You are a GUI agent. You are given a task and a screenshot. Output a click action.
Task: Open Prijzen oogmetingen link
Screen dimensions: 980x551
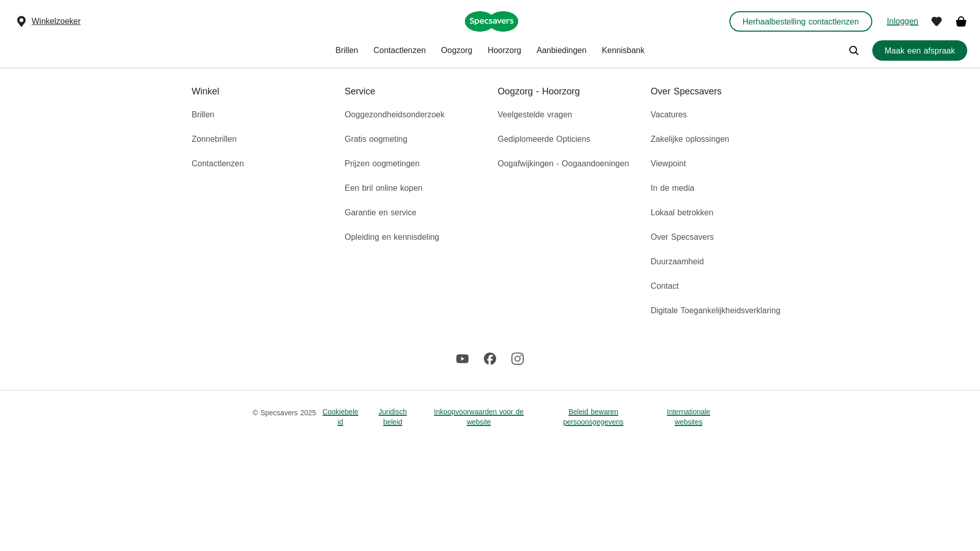click(382, 164)
